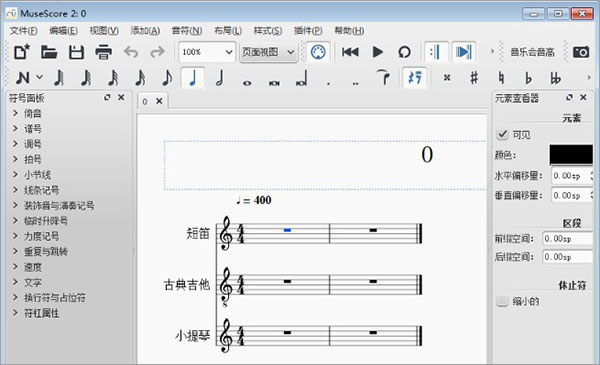Enable the 缩小的 small checkbox

point(502,301)
